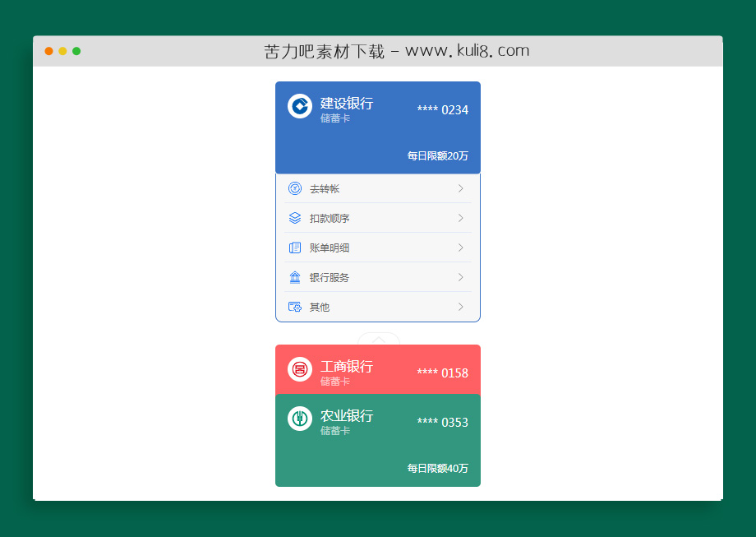The height and width of the screenshot is (537, 756).
Task: Click the 工商银行 bank logo icon
Action: pos(300,369)
